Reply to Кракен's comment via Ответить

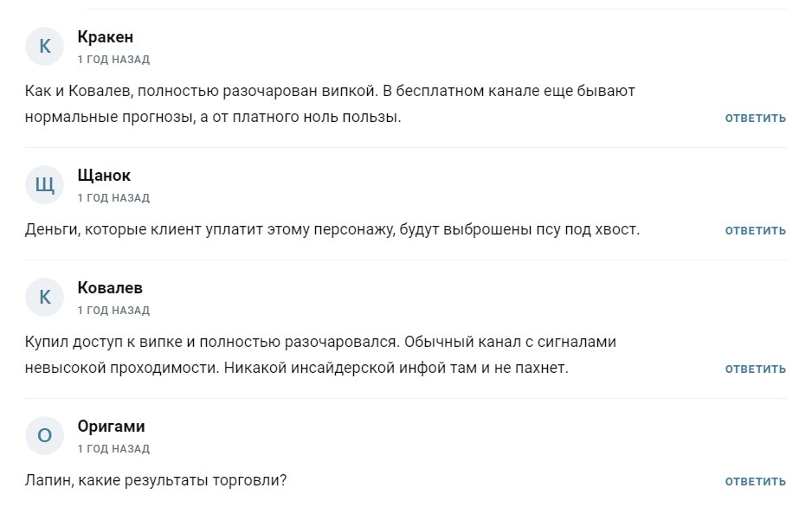pos(755,118)
